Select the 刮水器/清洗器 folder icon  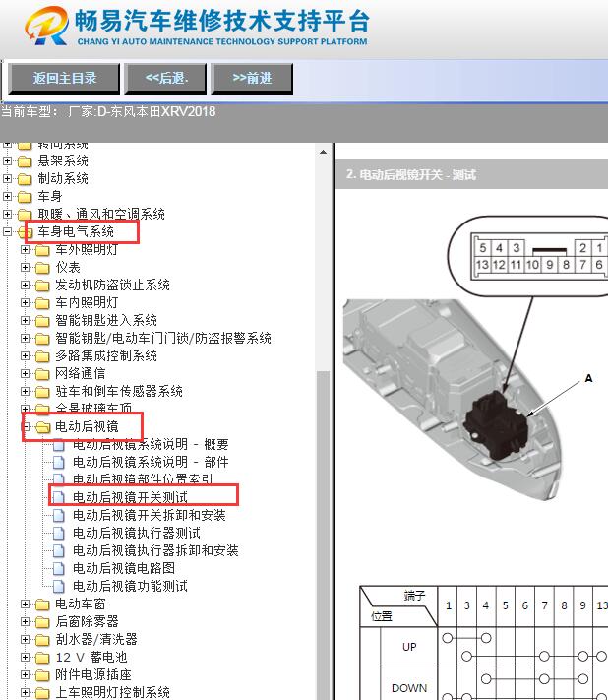(42, 640)
